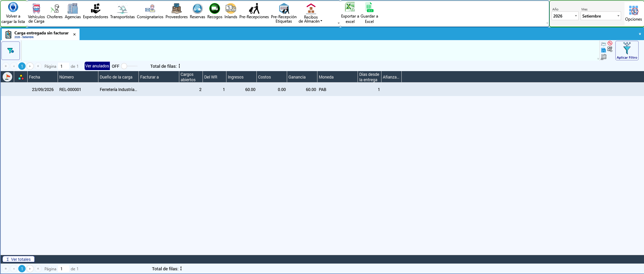644x274 pixels.
Task: Open Pre-Recepción Etiquetas
Action: [284, 13]
